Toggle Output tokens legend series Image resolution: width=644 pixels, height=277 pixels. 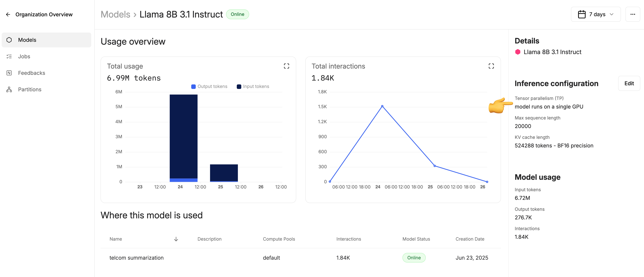point(209,86)
